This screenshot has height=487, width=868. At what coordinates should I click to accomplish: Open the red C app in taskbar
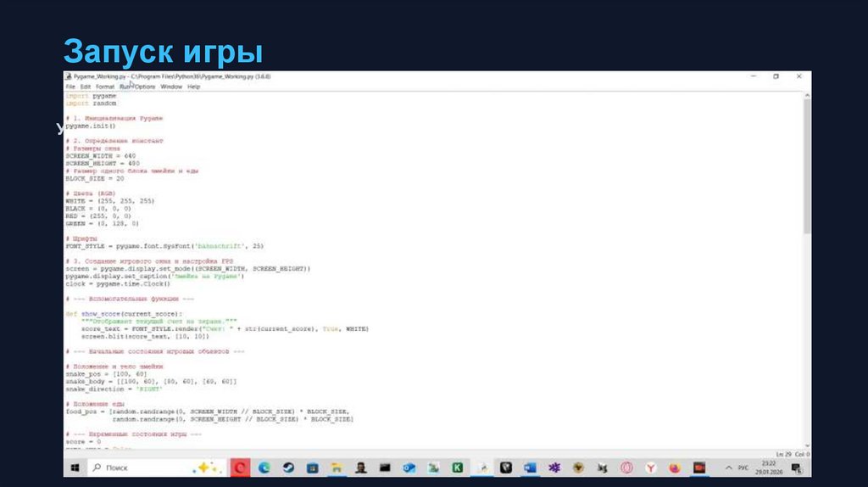240,467
